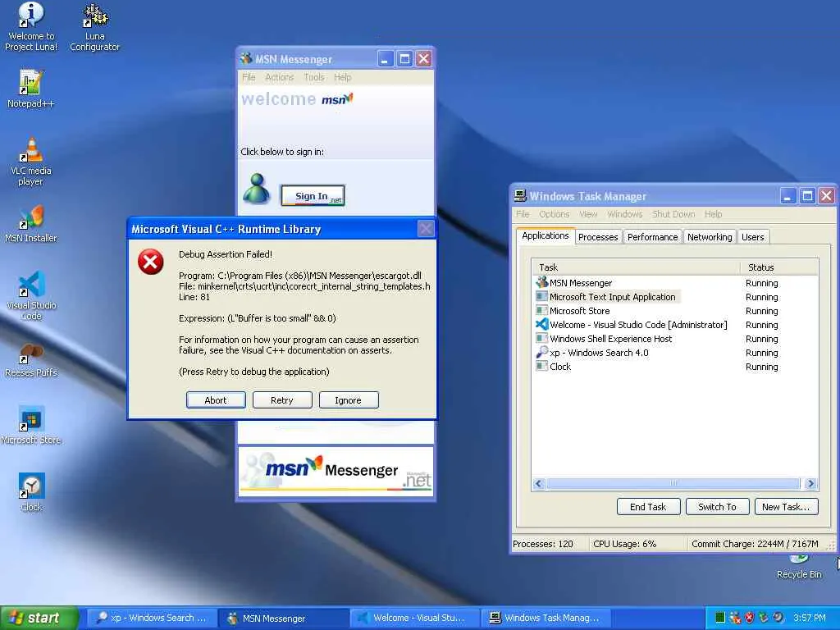Click Switch To button in Task Manager

717,507
